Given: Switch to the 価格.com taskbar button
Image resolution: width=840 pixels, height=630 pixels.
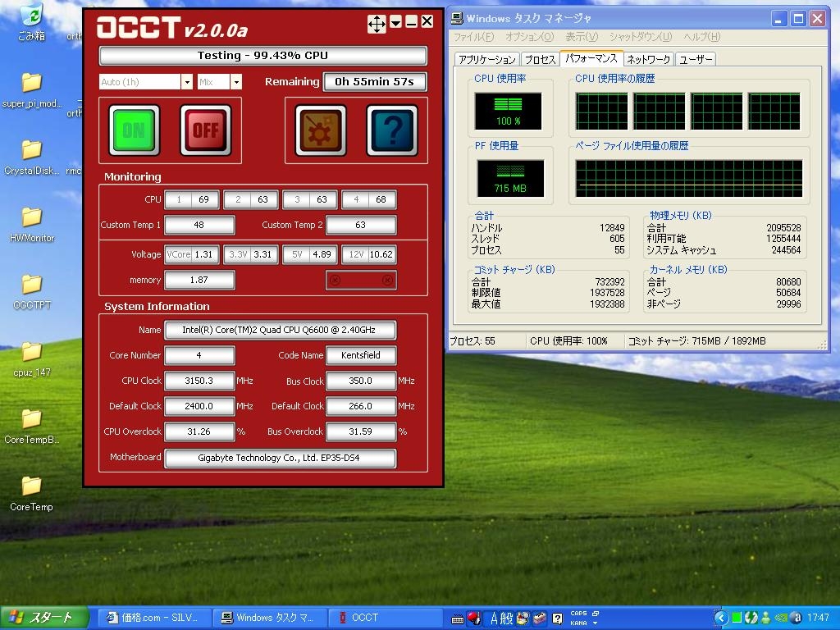Looking at the screenshot, I should click(x=156, y=618).
